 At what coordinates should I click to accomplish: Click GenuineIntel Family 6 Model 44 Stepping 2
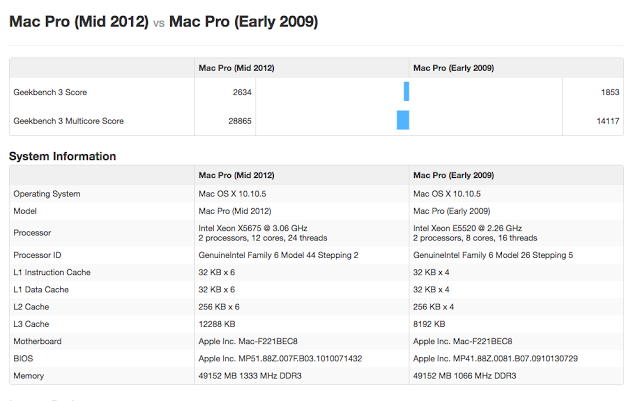278,255
